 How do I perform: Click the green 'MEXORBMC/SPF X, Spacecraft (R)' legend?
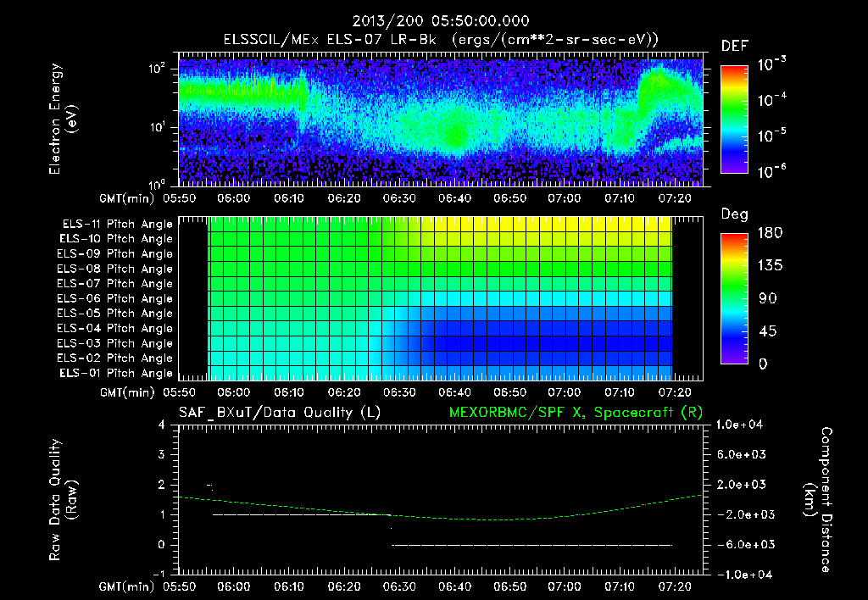576,413
